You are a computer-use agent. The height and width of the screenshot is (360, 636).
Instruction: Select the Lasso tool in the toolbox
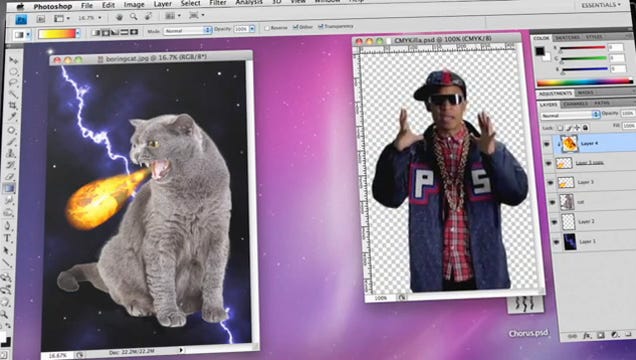click(13, 83)
